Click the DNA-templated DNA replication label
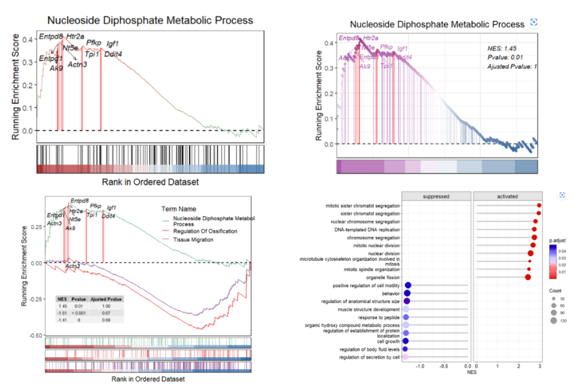The height and width of the screenshot is (392, 581). tap(367, 229)
